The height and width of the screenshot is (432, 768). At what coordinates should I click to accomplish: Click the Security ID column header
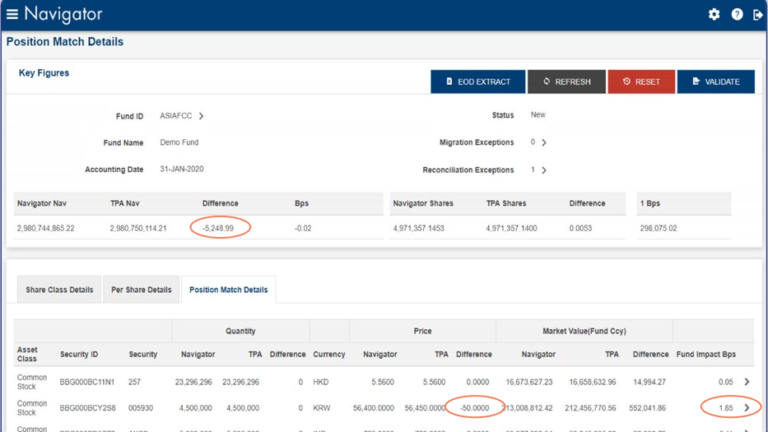(79, 354)
